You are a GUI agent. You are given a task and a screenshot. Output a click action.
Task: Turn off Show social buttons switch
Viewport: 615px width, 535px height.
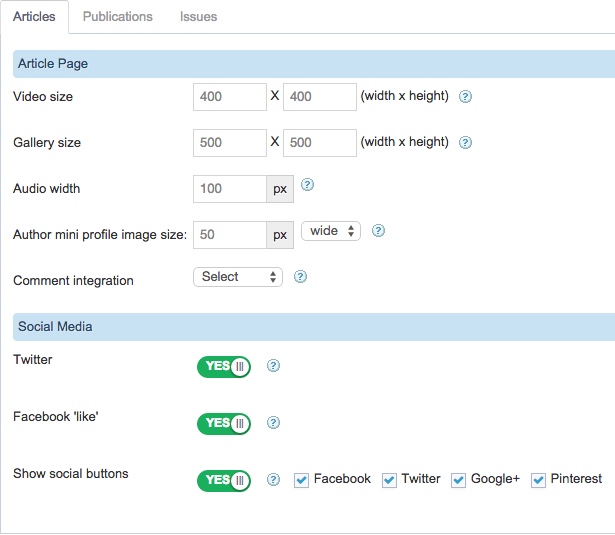224,480
